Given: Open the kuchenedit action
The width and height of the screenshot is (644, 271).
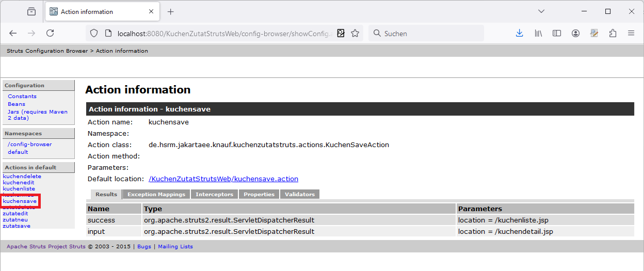Looking at the screenshot, I should 19,183.
